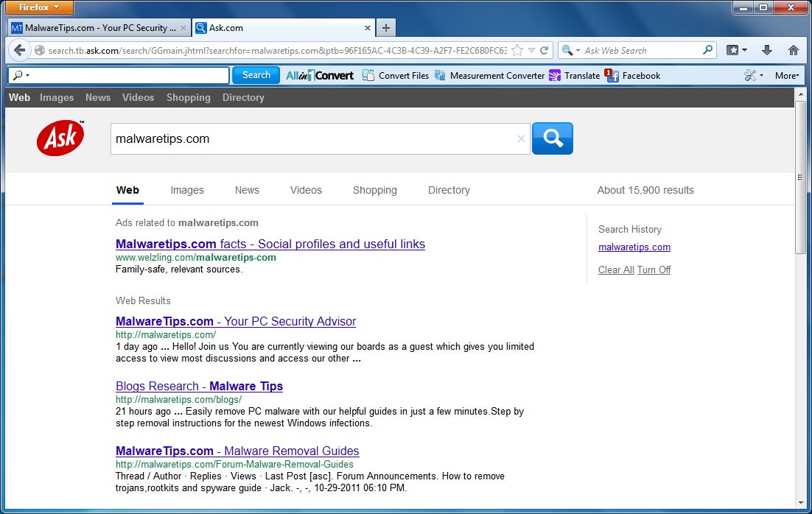
Task: Click the site identity globe icon
Action: point(39,50)
